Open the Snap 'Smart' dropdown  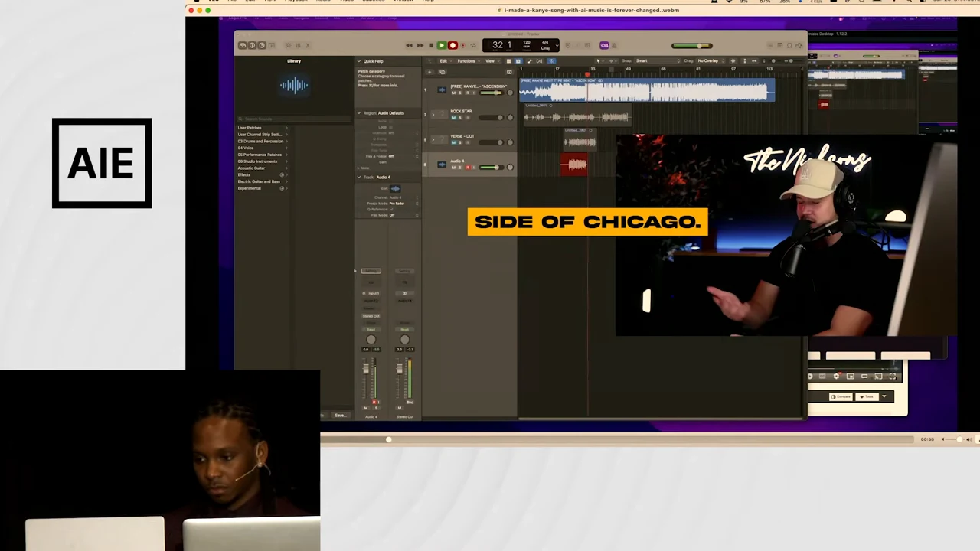[x=657, y=60]
